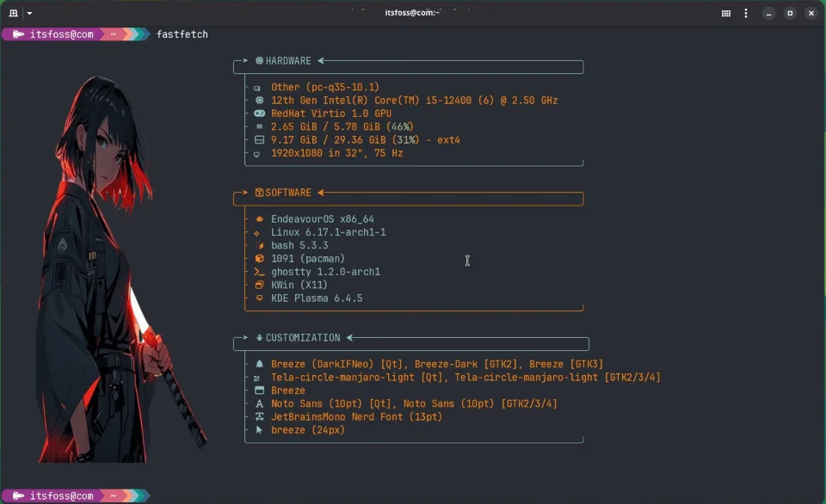This screenshot has width=826, height=504.
Task: Click the text RedHat Virtio 1.0 GPU
Action: tap(331, 114)
